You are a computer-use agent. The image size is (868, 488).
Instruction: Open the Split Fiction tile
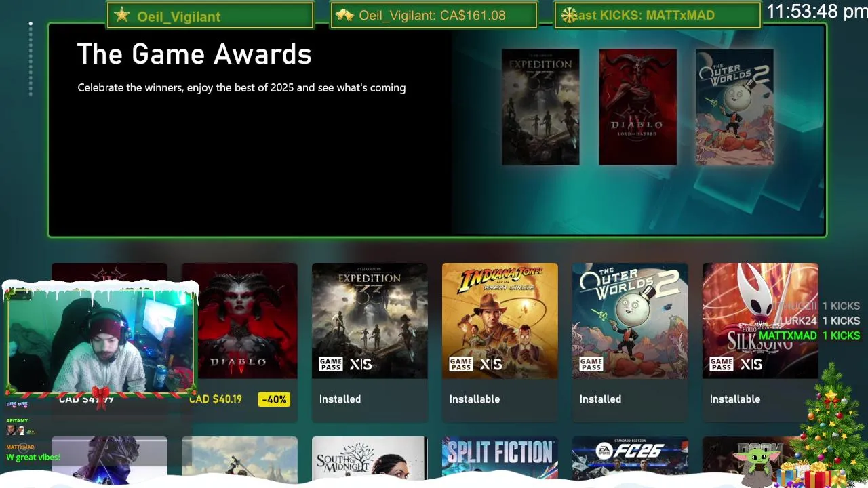click(500, 459)
